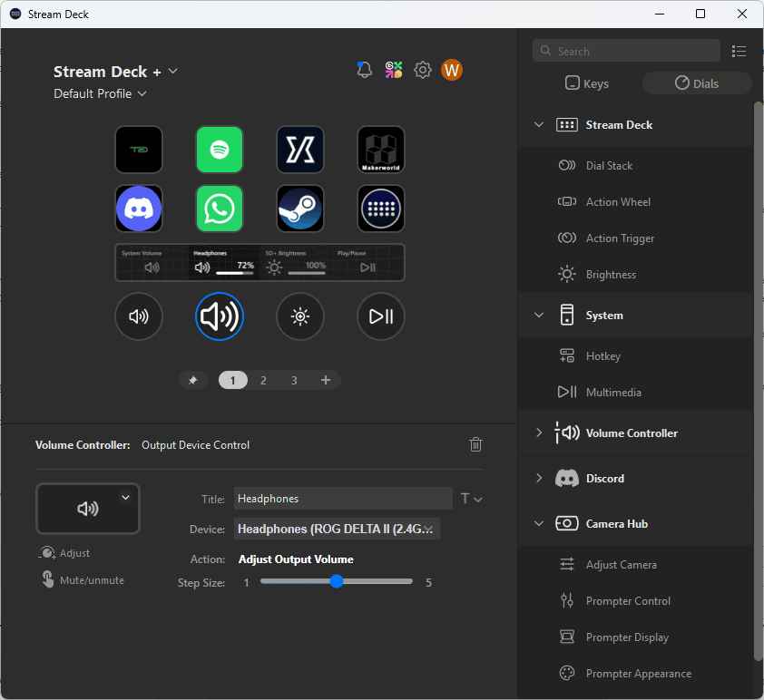Go to page 2
The width and height of the screenshot is (764, 700).
tap(263, 381)
